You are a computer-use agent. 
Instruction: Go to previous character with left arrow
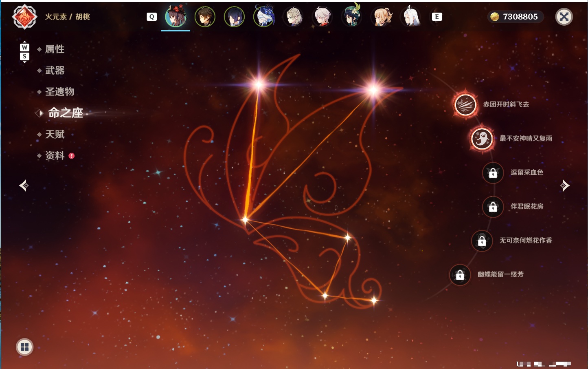point(24,186)
